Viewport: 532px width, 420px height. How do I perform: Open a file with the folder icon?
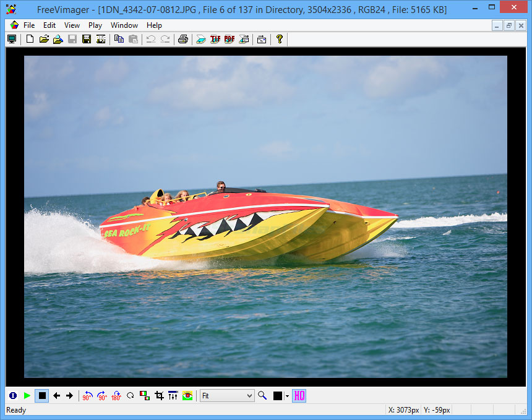tap(44, 39)
